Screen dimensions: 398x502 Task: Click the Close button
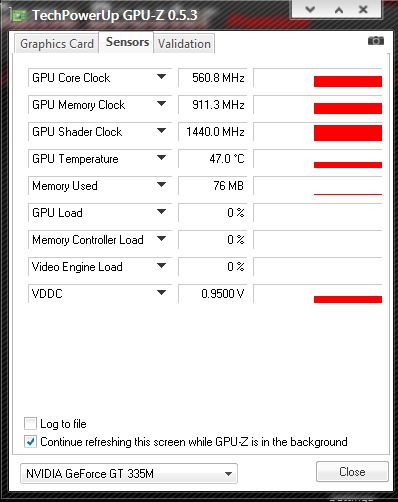pyautogui.click(x=352, y=472)
